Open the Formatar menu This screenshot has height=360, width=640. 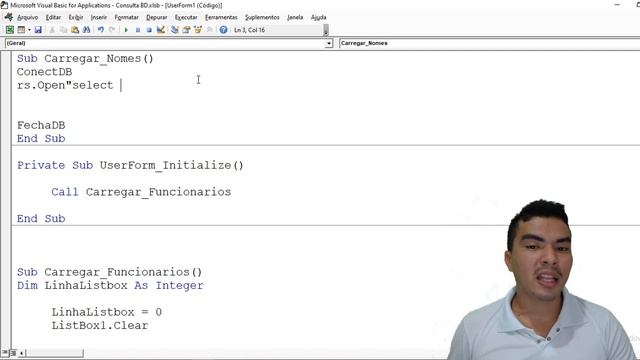point(127,17)
